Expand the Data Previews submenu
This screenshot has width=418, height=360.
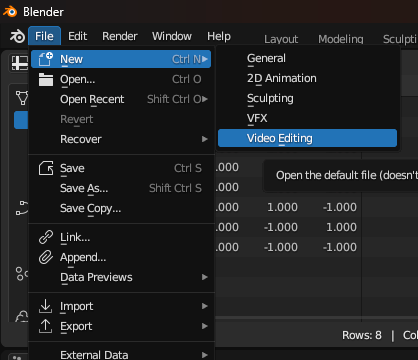(121, 277)
